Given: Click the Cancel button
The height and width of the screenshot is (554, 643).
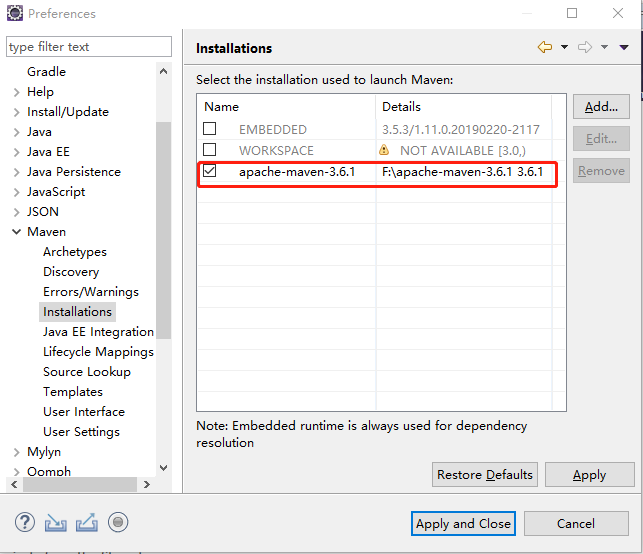Looking at the screenshot, I should [576, 524].
